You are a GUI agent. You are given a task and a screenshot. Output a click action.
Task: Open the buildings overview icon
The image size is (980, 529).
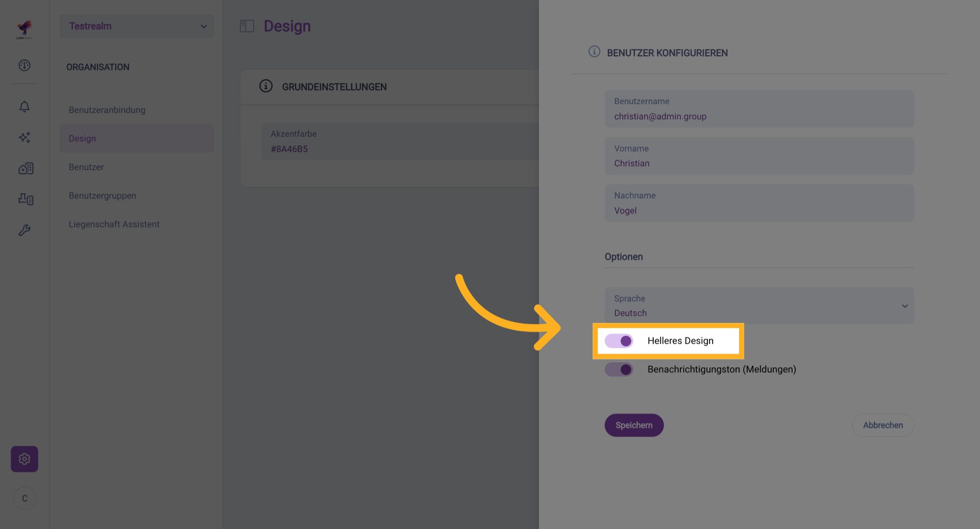(x=24, y=168)
